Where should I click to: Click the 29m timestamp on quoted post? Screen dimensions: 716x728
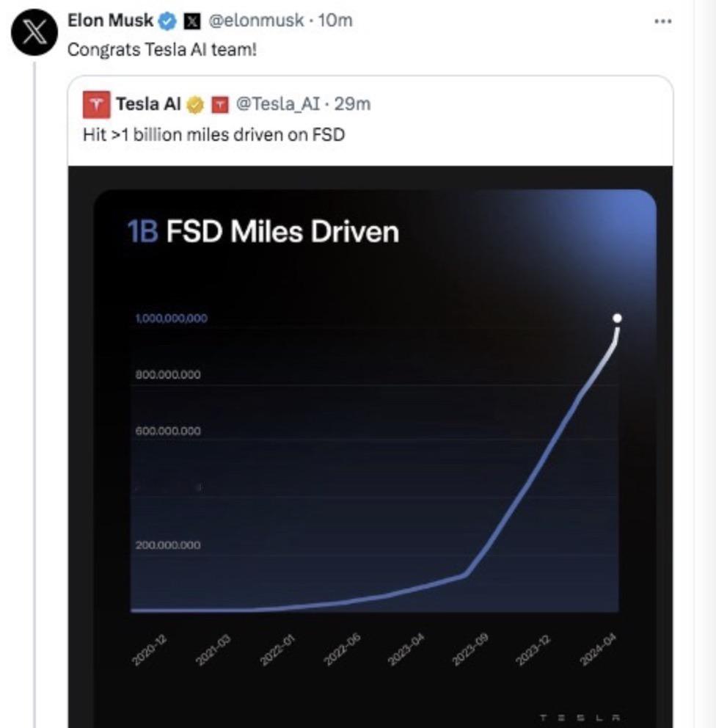click(352, 104)
